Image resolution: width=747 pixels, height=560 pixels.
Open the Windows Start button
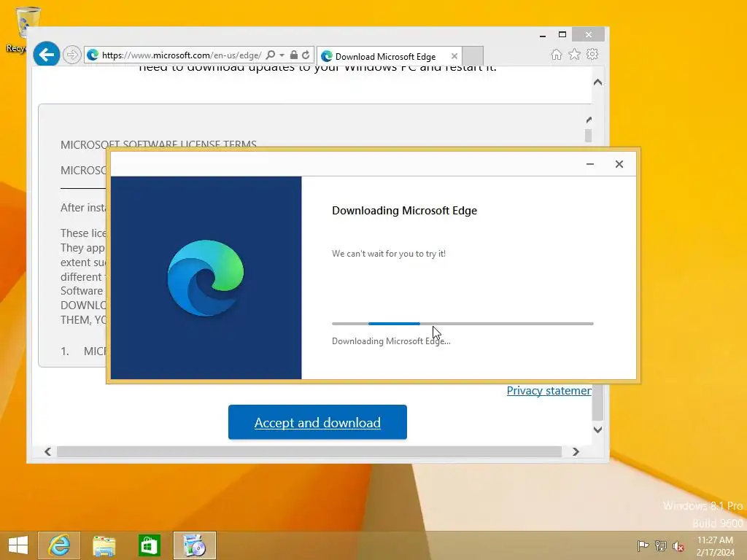[18, 545]
